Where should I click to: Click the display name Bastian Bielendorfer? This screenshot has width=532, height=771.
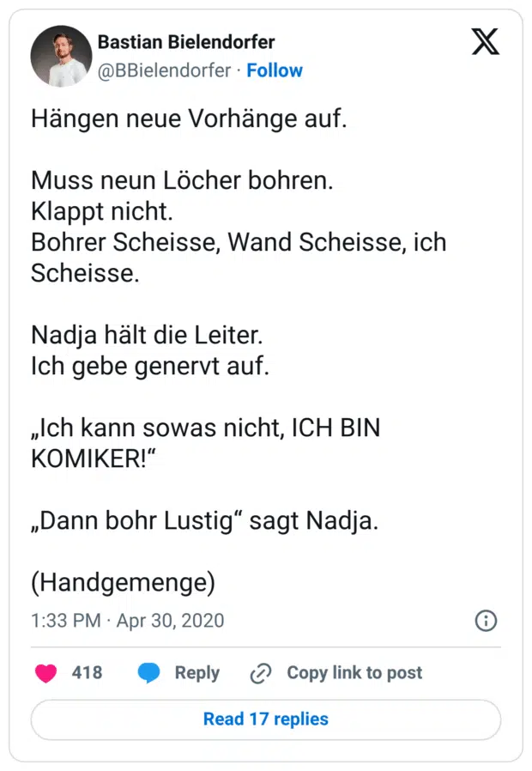coord(186,41)
